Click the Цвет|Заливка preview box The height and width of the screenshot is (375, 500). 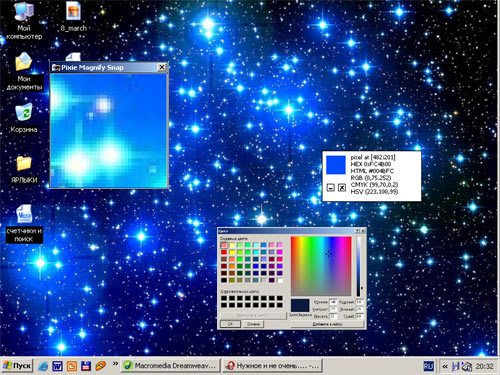pyautogui.click(x=300, y=305)
